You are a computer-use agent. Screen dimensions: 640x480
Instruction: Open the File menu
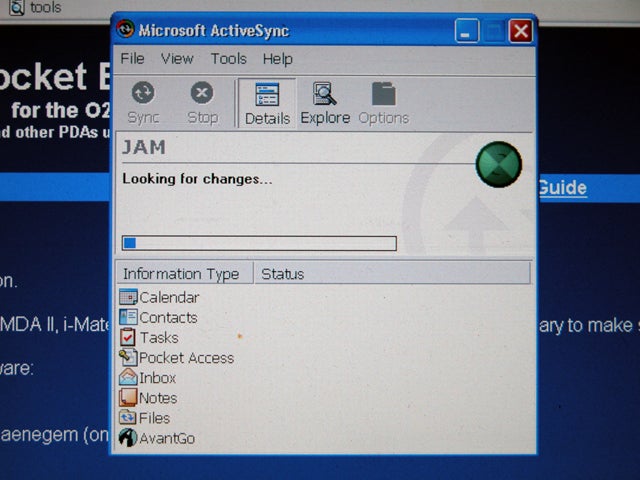[132, 59]
